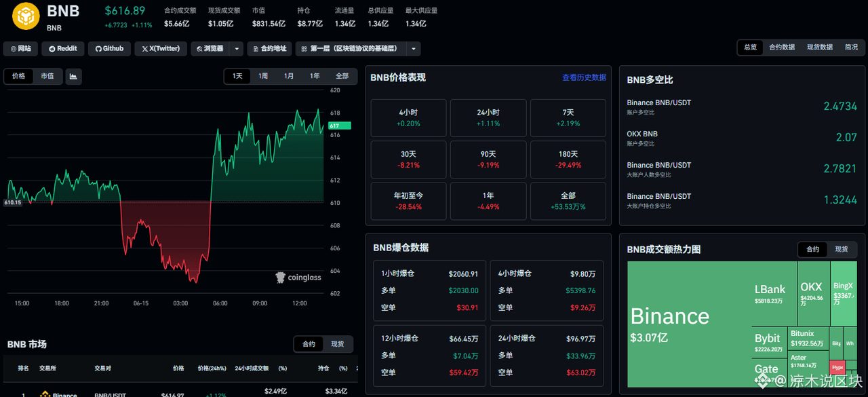868x397 pixels.
Task: Click the OKX BNB ratio value 2.07
Action: [x=846, y=138]
